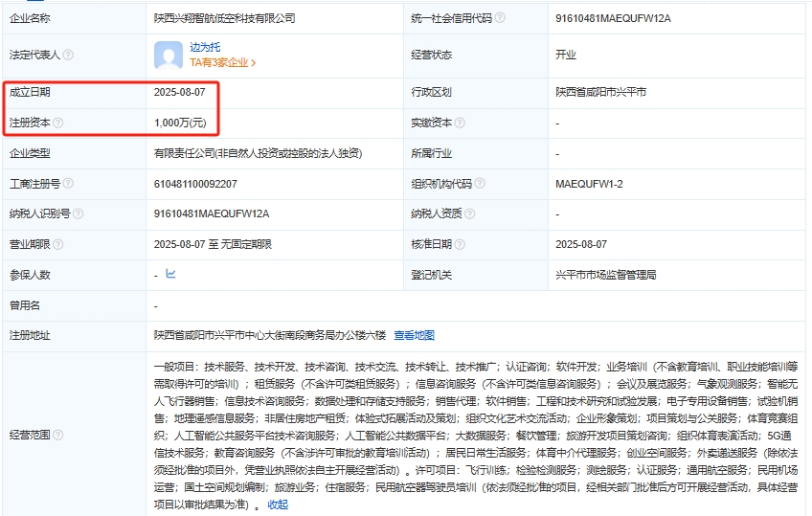Open TA有3家企业 link
This screenshot has width=812, height=516.
pyautogui.click(x=223, y=62)
